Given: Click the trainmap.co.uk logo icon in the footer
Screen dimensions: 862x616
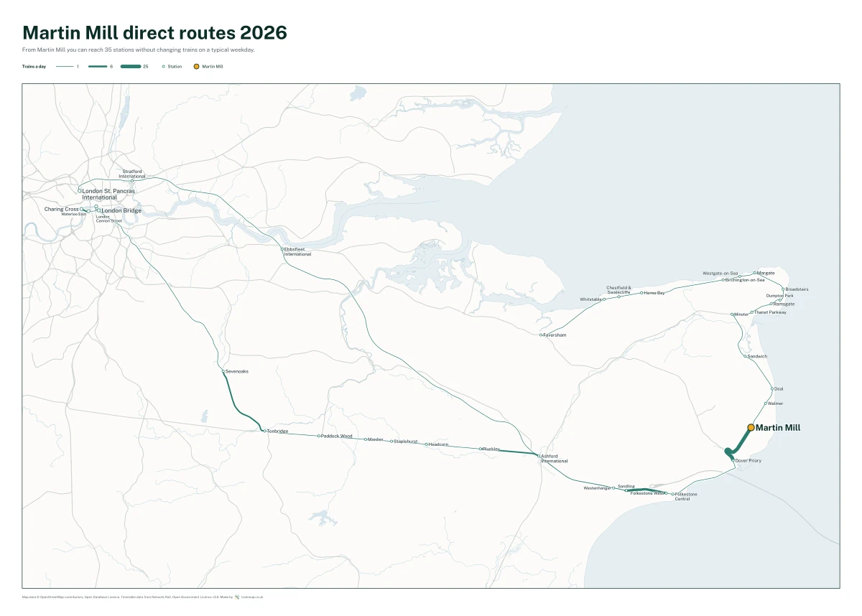Looking at the screenshot, I should (x=237, y=597).
